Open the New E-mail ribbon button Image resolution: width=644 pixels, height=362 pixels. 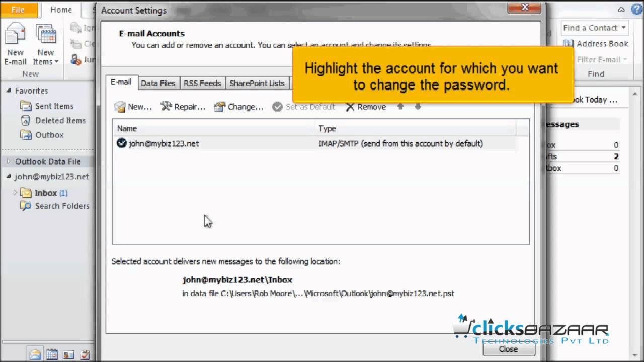(15, 44)
